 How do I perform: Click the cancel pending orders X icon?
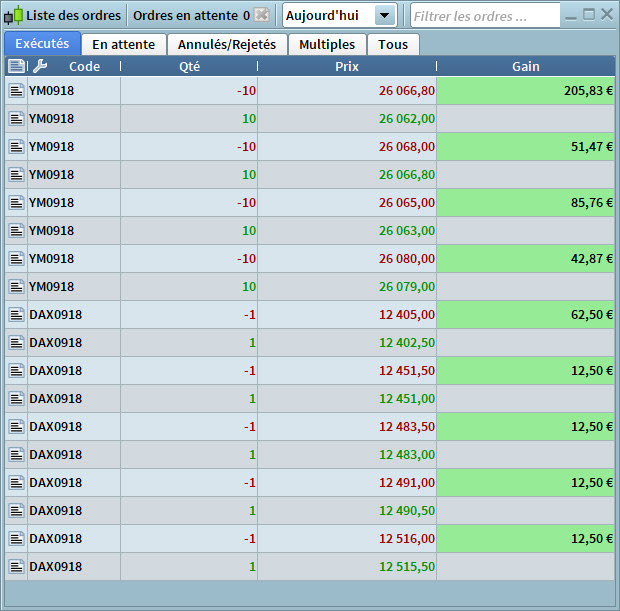click(x=262, y=15)
